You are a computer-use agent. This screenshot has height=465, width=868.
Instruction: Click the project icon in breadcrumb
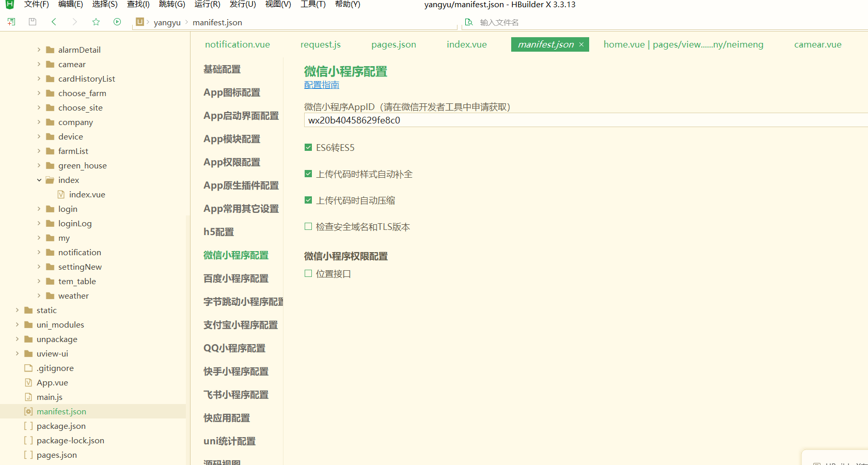click(x=140, y=22)
